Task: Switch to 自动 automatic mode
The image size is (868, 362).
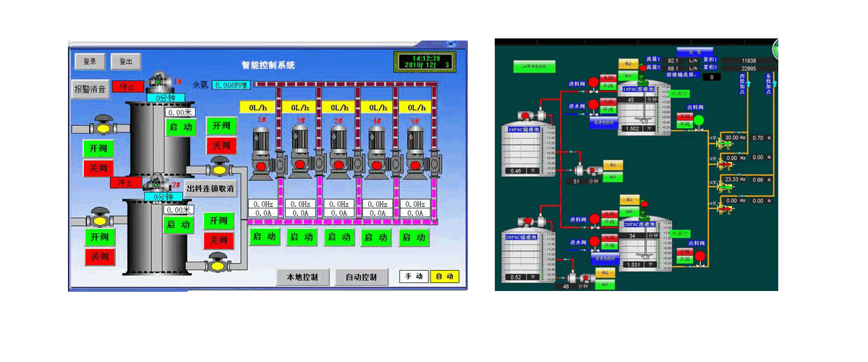Action: pos(445,277)
